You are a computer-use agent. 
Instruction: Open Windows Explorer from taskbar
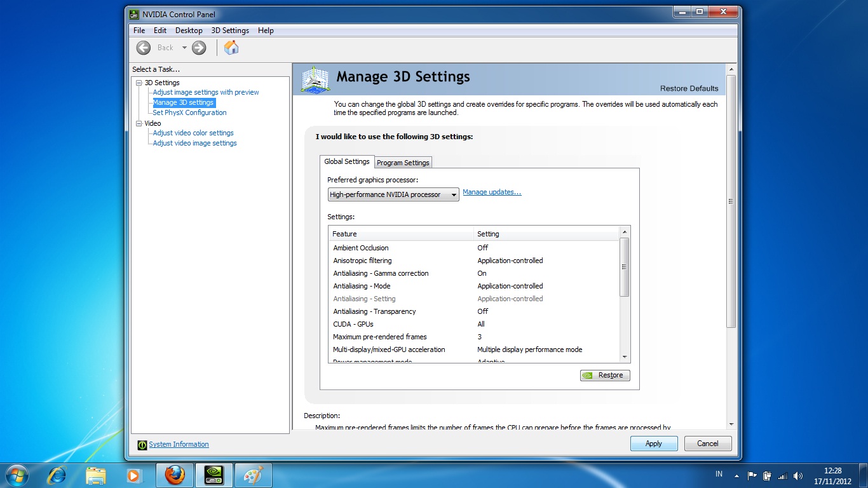(96, 475)
